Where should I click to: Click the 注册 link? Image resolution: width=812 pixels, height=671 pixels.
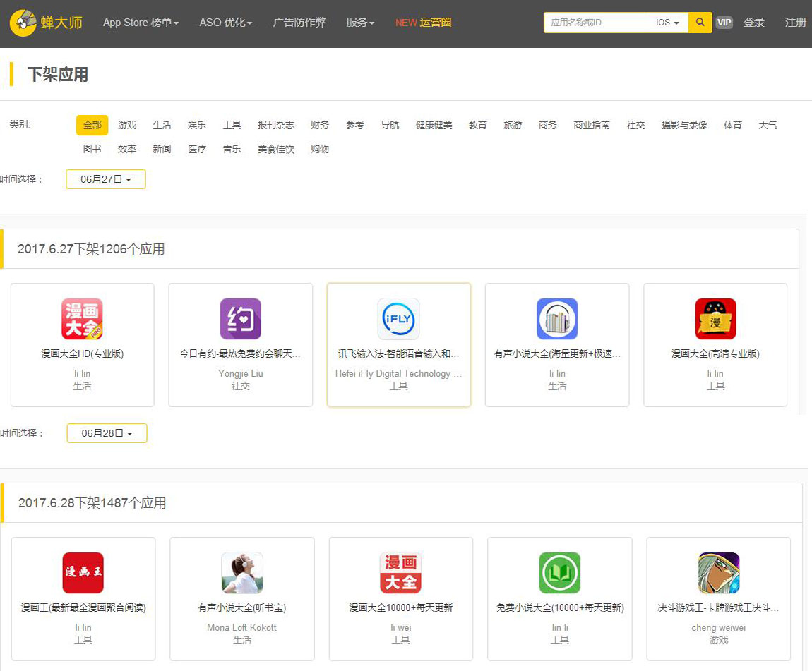(795, 23)
